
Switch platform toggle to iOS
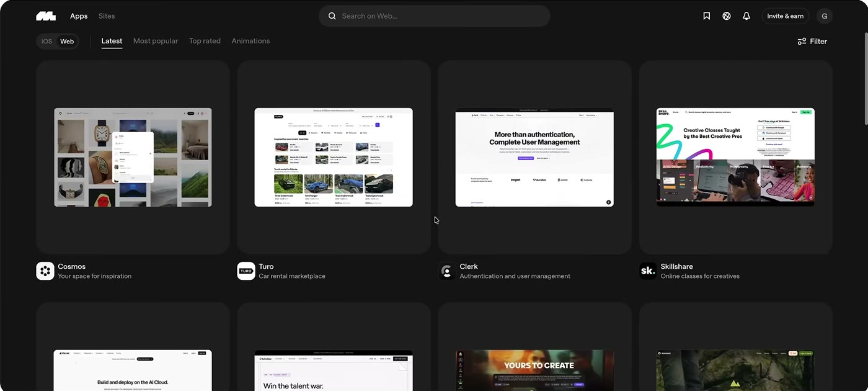[x=47, y=42]
